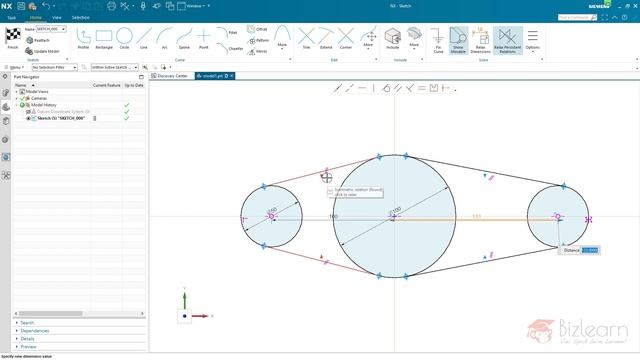Click the Model History tree item
Screen dimensions: 640x360
(43, 105)
